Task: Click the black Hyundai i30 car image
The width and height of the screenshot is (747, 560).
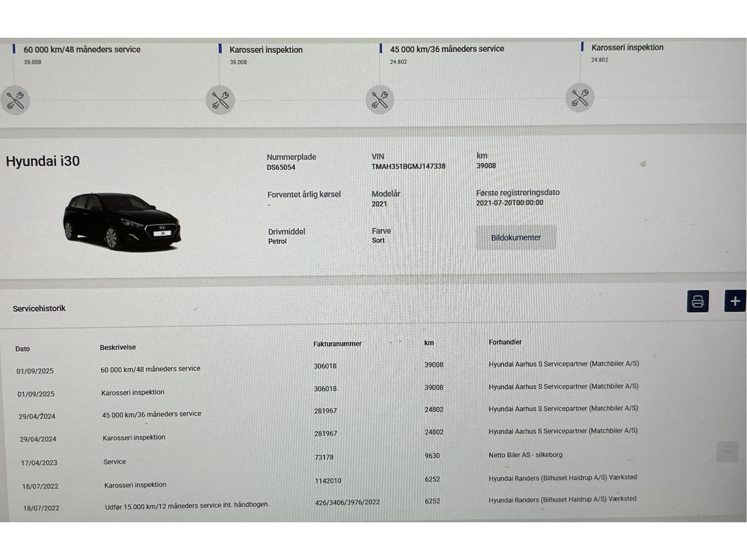Action: coord(122,222)
